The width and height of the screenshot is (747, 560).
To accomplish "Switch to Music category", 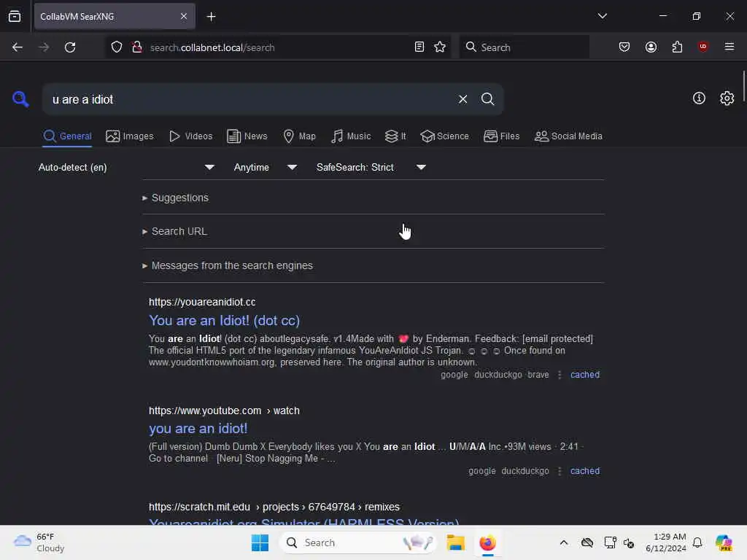I will (x=351, y=136).
